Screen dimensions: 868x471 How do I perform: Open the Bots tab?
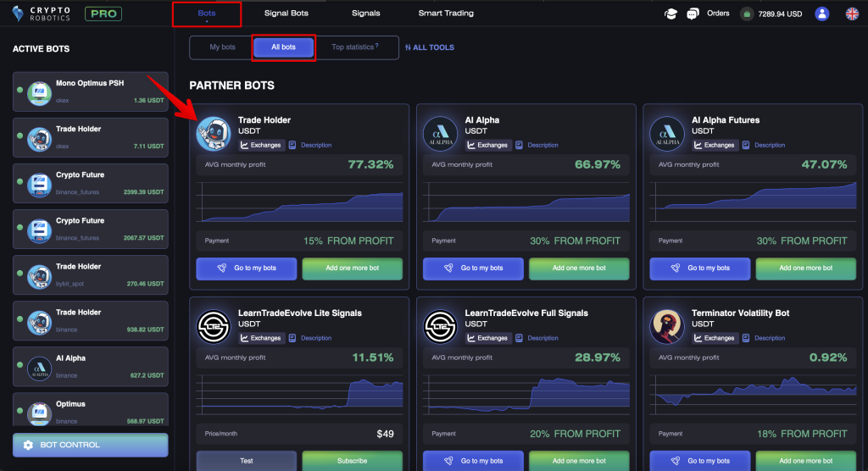(207, 14)
